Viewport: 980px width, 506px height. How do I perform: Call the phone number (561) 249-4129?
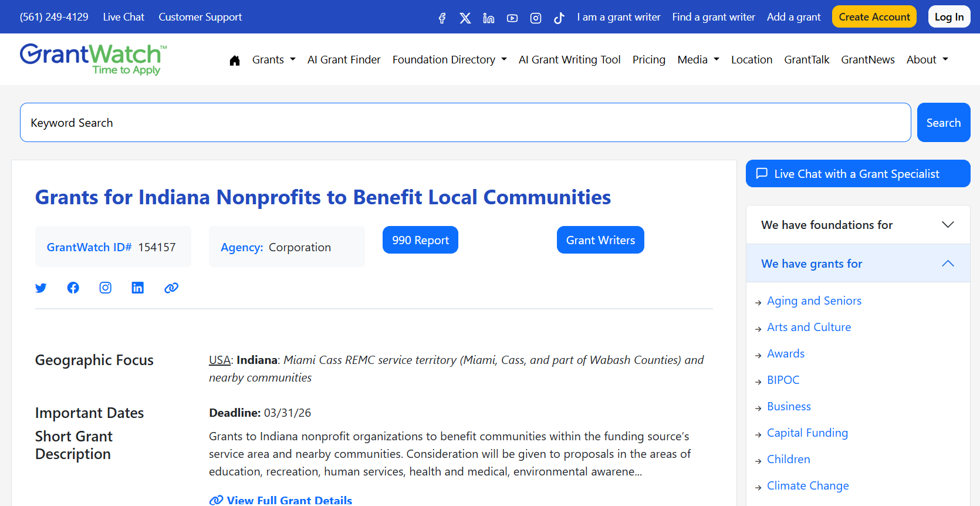click(x=54, y=17)
